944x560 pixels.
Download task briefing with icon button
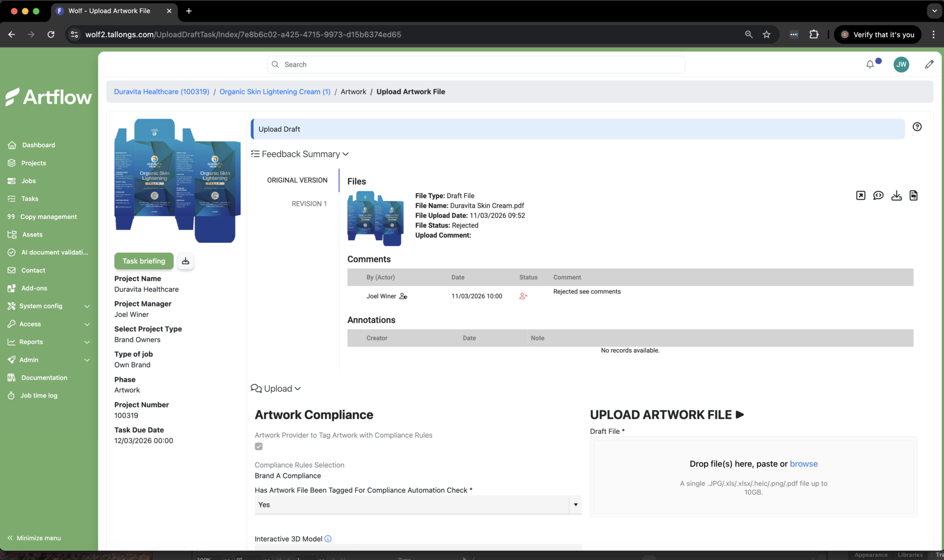(x=185, y=261)
